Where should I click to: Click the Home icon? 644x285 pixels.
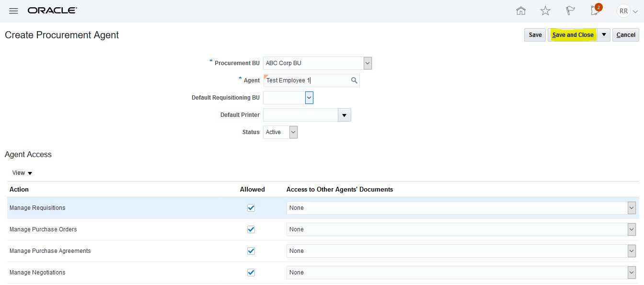(x=521, y=11)
